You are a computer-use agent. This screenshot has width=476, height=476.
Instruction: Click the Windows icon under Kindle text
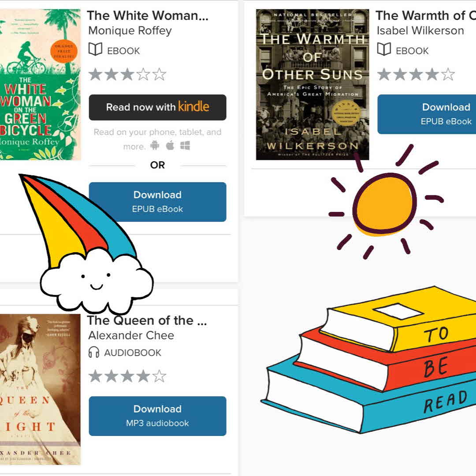[x=185, y=146]
